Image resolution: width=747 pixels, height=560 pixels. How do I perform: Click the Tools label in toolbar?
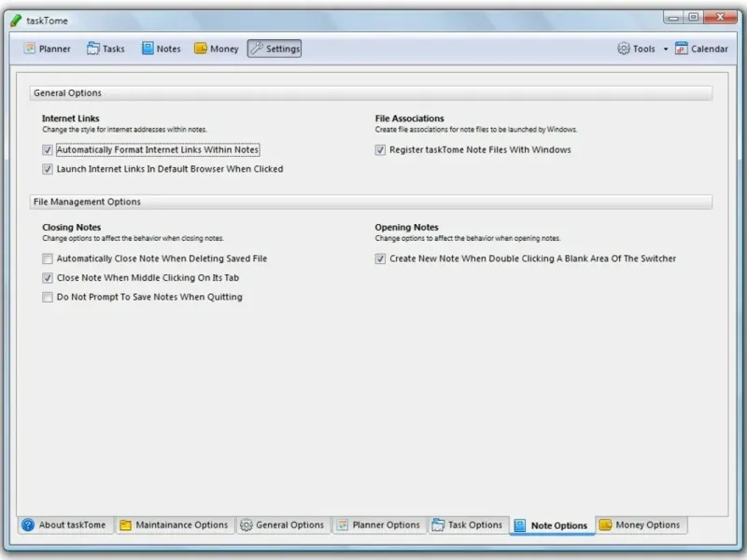click(x=644, y=49)
